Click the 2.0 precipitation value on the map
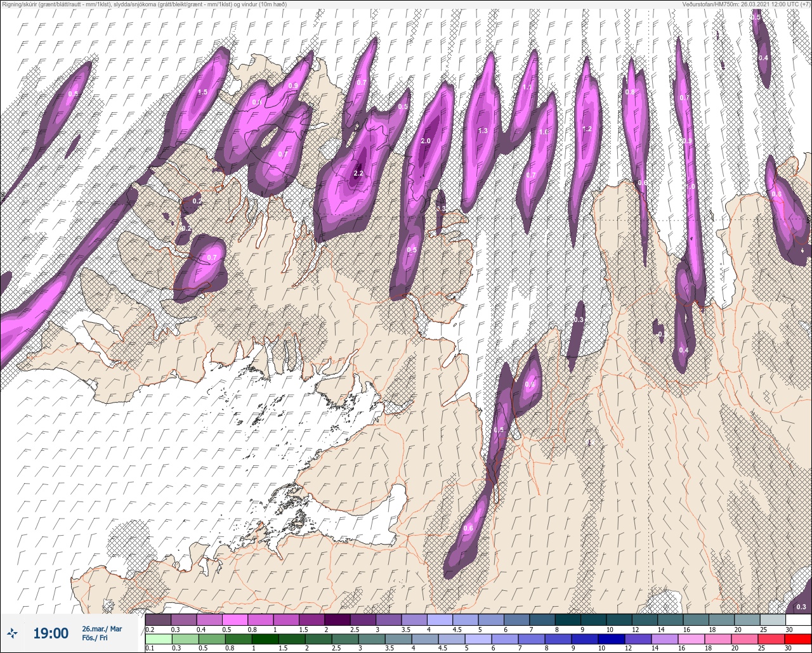 coord(426,141)
